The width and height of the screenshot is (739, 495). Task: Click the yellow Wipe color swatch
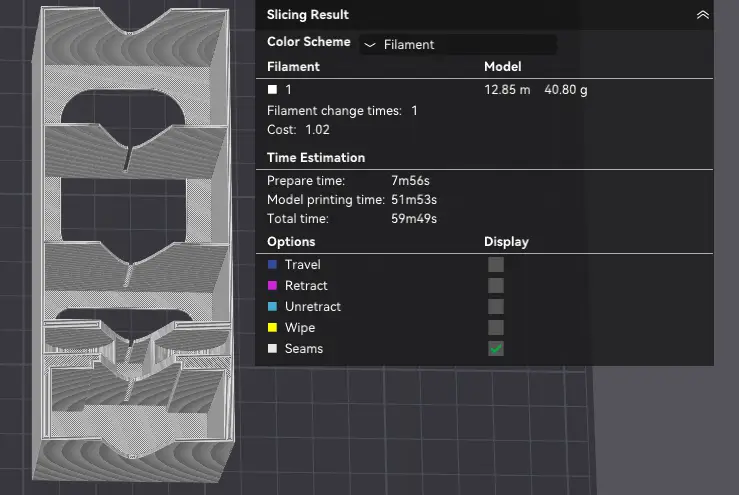click(272, 327)
